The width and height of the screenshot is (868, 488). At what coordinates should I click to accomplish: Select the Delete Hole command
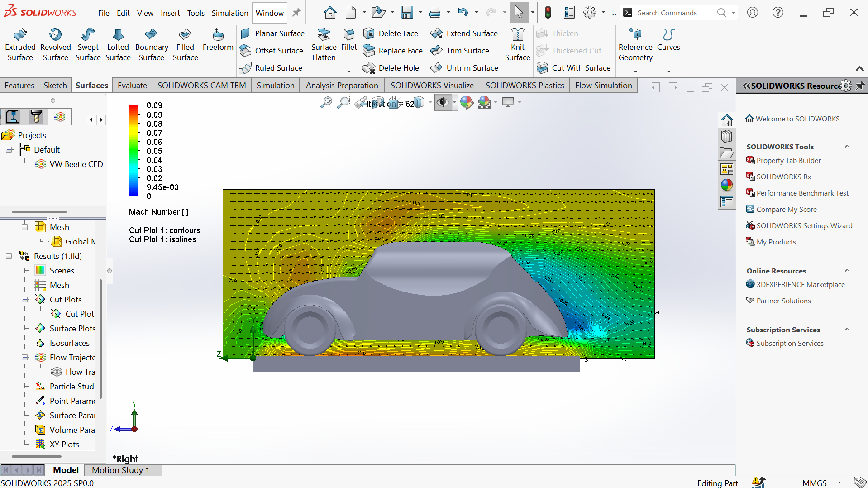392,68
